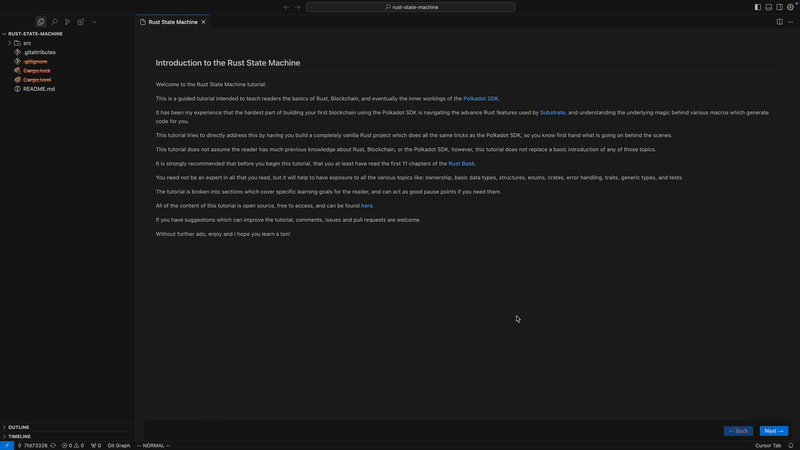The height and width of the screenshot is (450, 800).
Task: Select the Rust State Machine tab
Action: click(x=172, y=22)
